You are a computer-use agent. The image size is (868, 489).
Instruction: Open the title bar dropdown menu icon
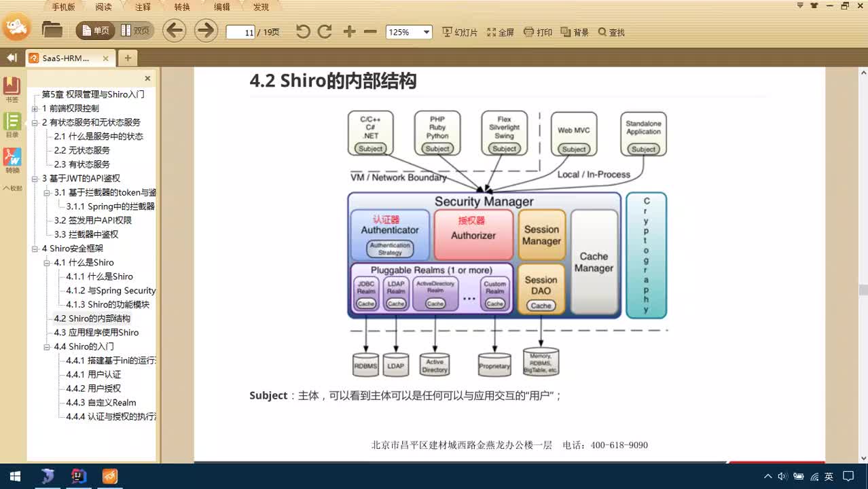[x=800, y=5]
